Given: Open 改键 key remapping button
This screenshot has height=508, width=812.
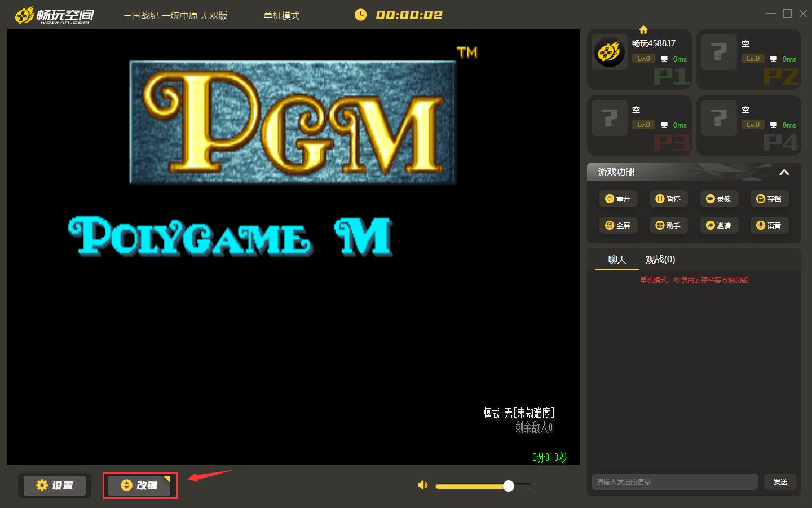Looking at the screenshot, I should [x=139, y=485].
